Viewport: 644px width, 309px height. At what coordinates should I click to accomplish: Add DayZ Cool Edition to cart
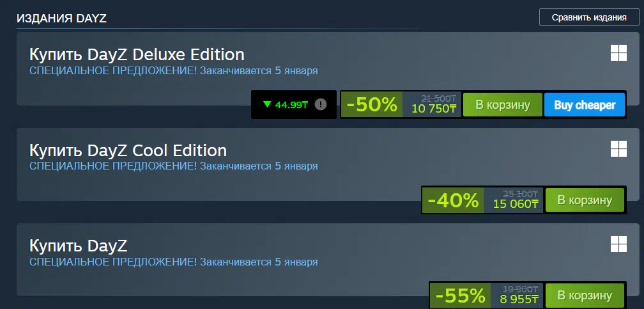tap(585, 200)
